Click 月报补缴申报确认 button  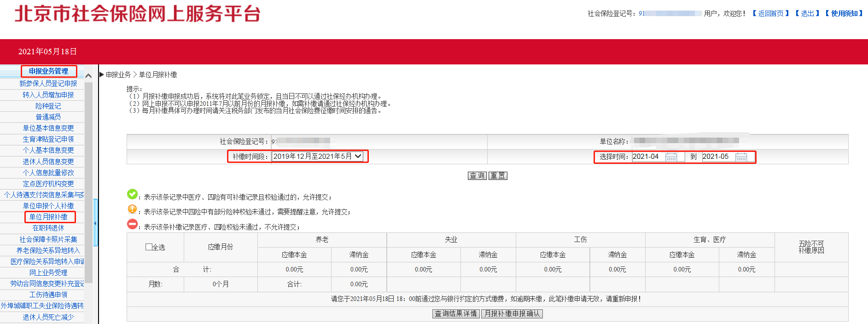512,314
